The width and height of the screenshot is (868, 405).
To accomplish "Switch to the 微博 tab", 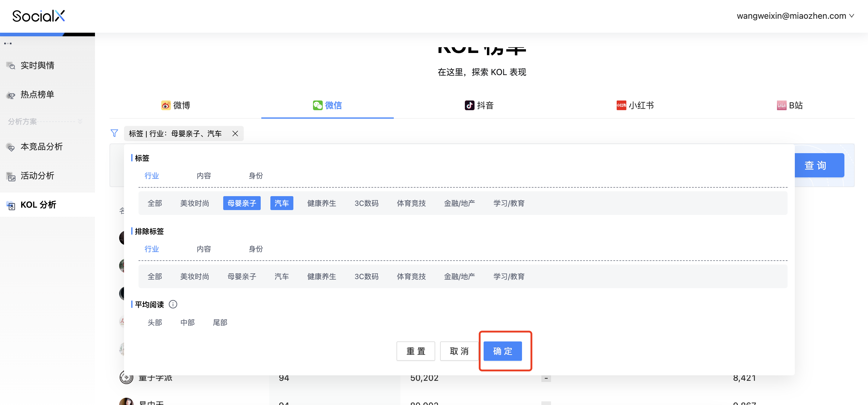I will click(x=175, y=106).
